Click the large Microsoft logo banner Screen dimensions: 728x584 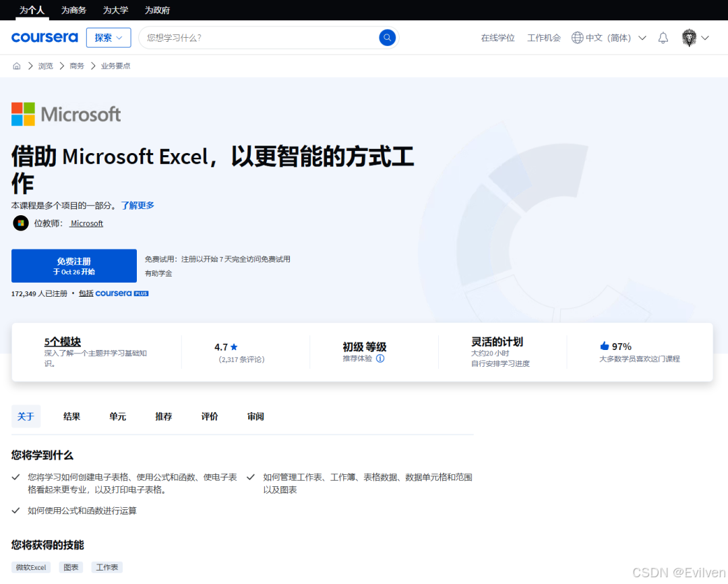[x=66, y=114]
